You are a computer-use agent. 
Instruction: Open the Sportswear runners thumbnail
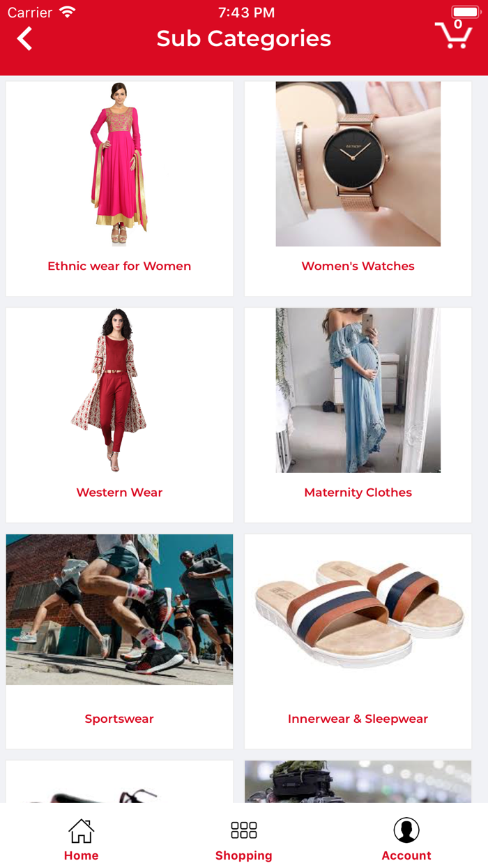click(119, 609)
